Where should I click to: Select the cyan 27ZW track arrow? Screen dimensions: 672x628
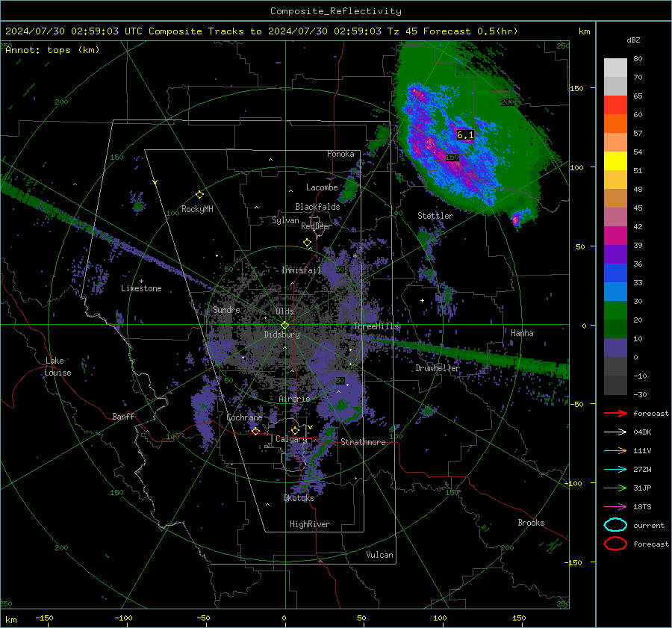click(x=615, y=470)
